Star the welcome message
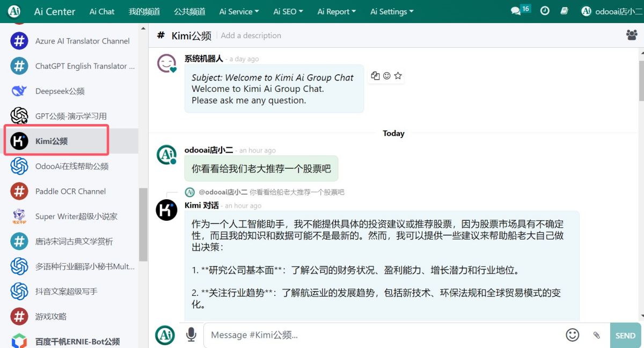This screenshot has width=644, height=348. tap(398, 76)
